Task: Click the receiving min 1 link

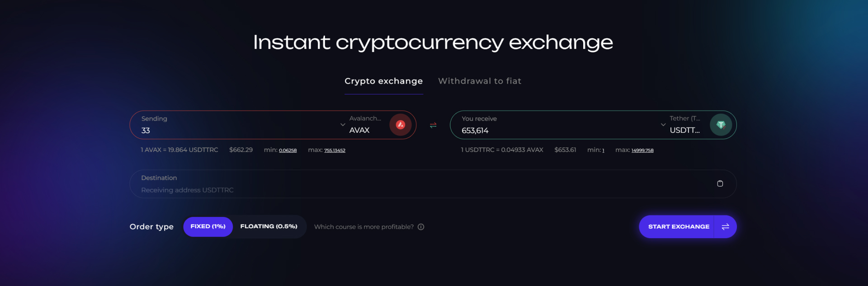Action: (x=603, y=150)
